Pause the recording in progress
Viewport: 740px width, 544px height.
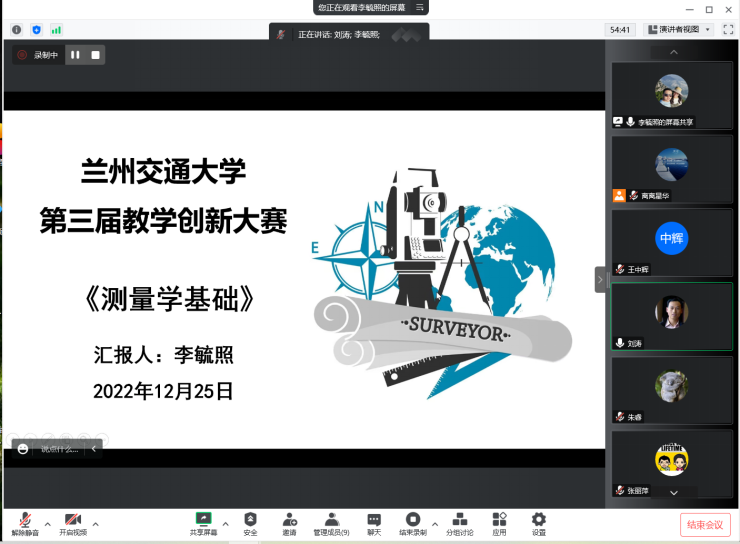tap(75, 55)
